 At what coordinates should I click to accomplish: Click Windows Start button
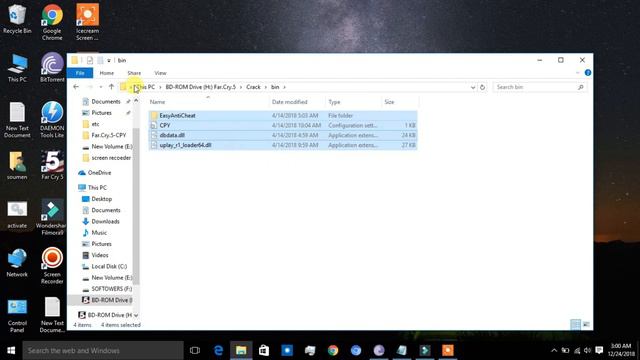coord(11,351)
